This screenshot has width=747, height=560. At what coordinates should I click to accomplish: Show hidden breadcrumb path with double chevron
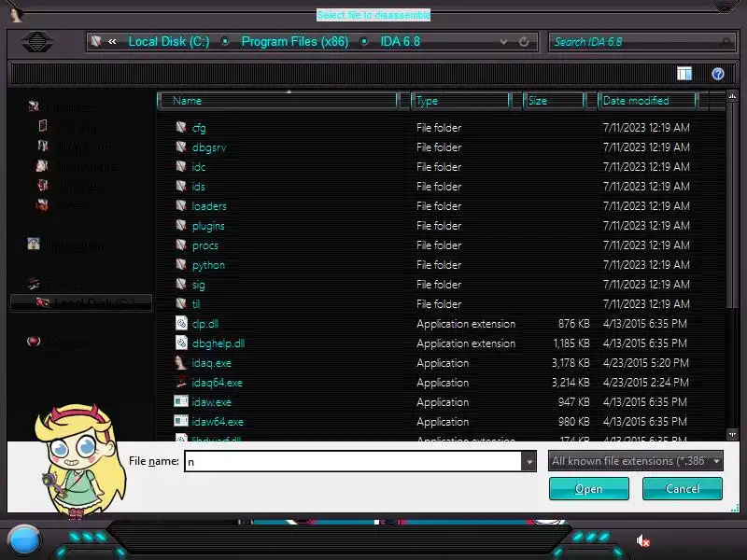pos(112,41)
